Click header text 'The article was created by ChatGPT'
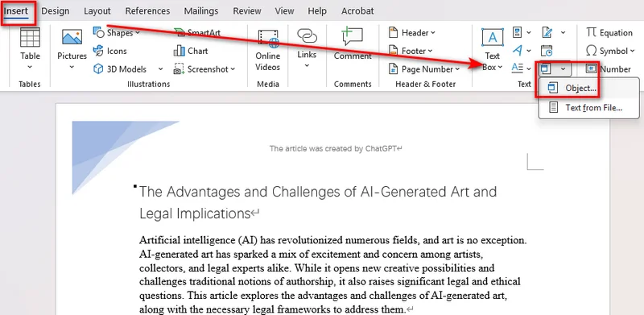Screen dimensions: 644x315 [333, 148]
